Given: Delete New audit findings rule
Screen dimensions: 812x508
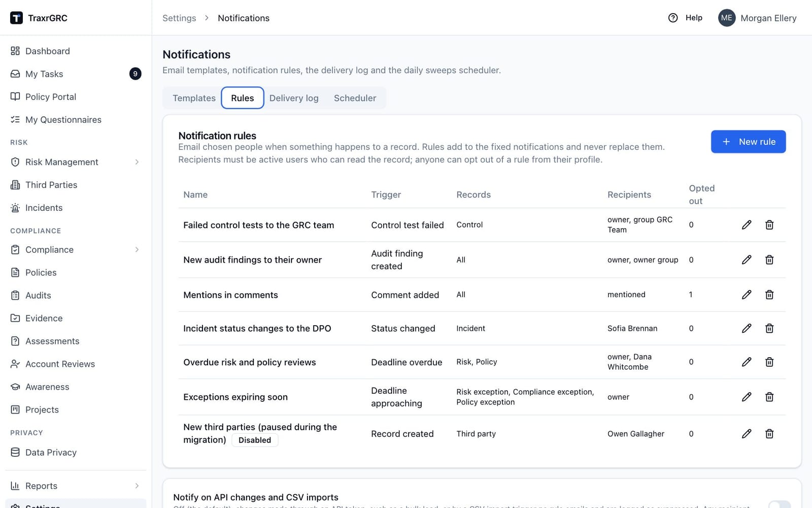Looking at the screenshot, I should (769, 260).
